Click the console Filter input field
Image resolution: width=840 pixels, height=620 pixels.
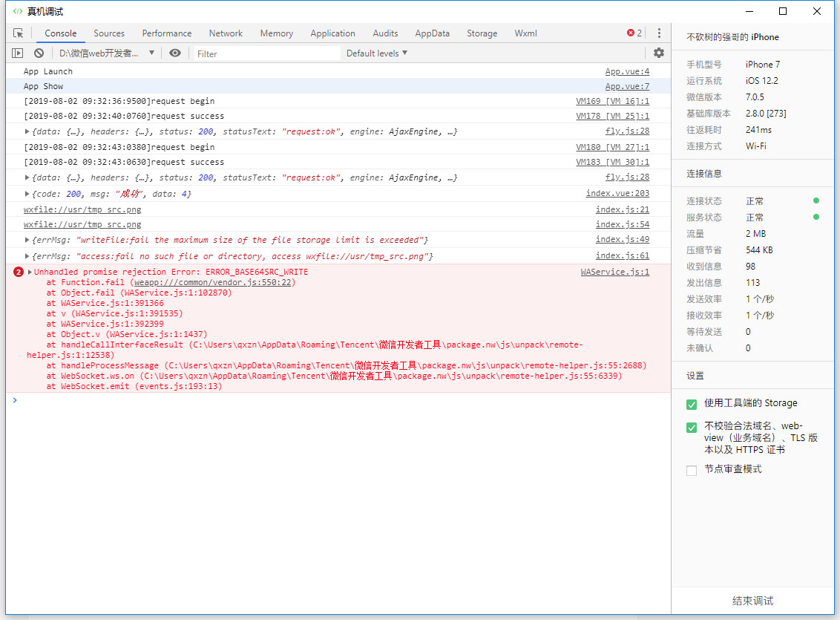pyautogui.click(x=267, y=53)
